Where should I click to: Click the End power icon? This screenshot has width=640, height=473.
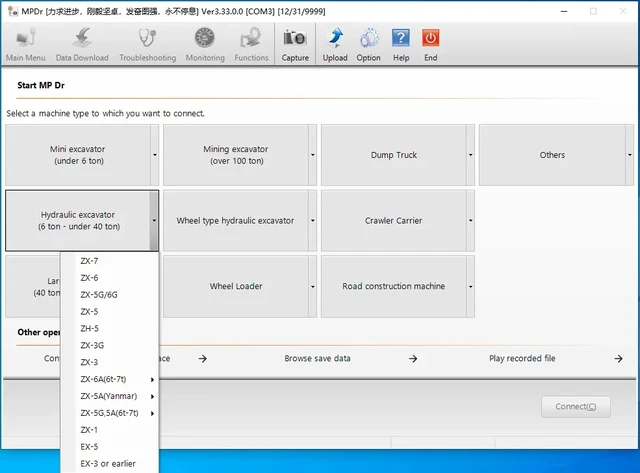point(431,38)
